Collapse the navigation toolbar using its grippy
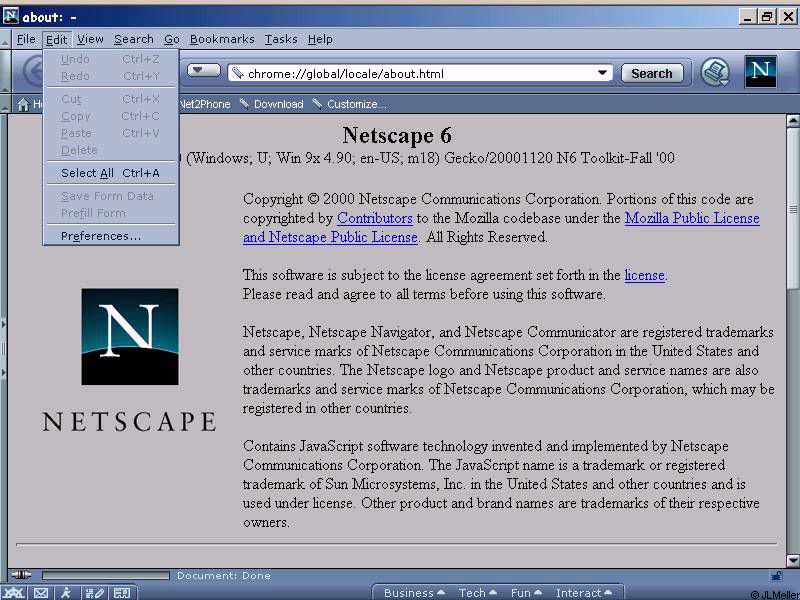800x600 pixels. coord(5,71)
